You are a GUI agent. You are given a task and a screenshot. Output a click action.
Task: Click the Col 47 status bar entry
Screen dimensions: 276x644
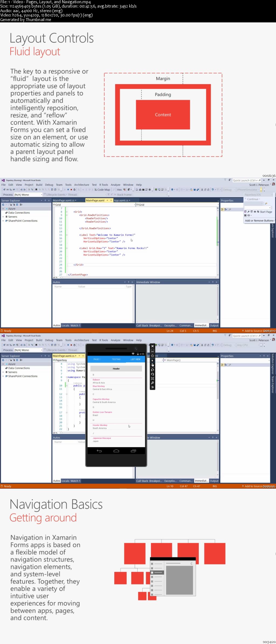point(184,486)
